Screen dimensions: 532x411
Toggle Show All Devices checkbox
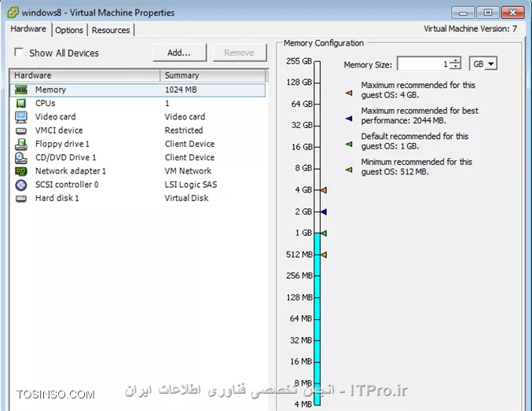coord(19,53)
